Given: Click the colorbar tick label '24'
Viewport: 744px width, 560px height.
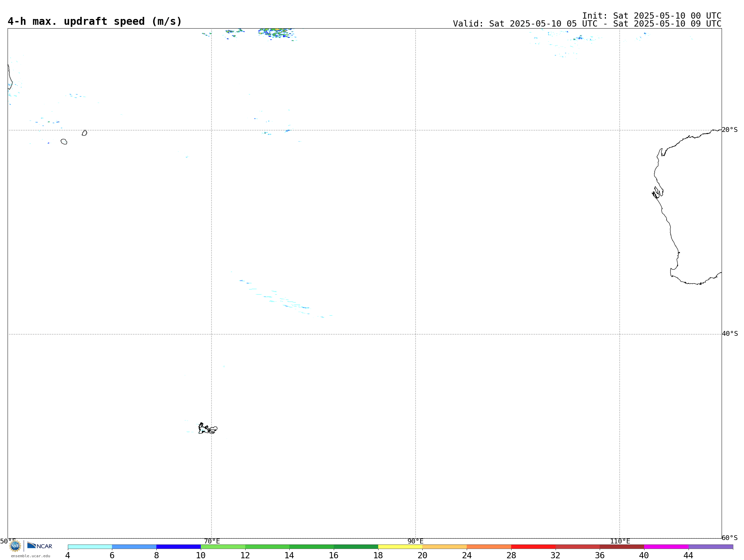Looking at the screenshot, I should click(467, 556).
